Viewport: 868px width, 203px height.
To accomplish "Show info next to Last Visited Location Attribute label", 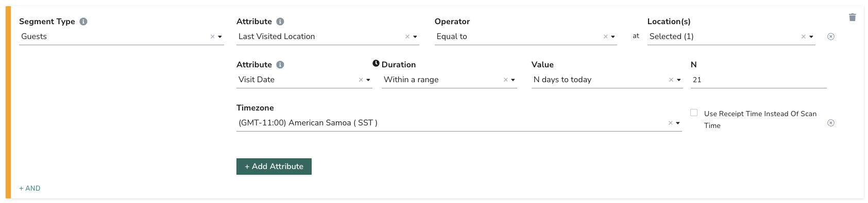I will coord(280,22).
